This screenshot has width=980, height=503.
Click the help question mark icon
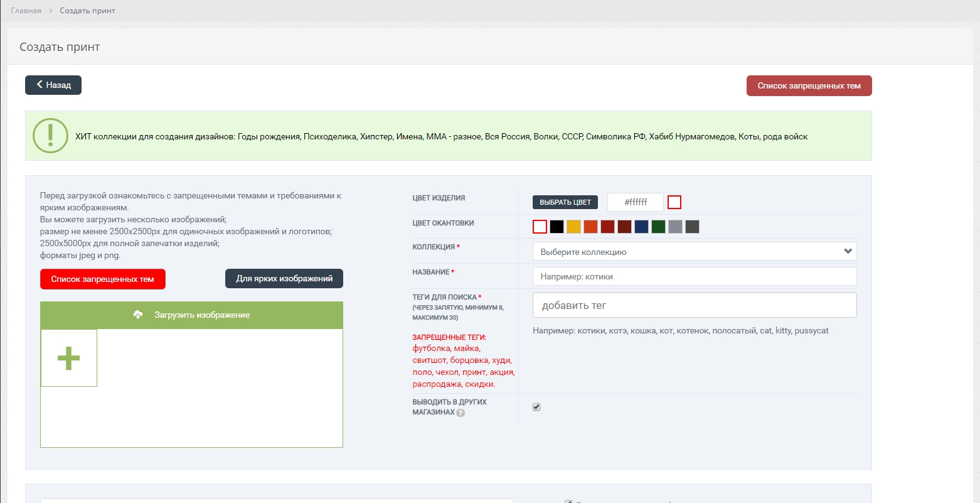click(x=461, y=413)
